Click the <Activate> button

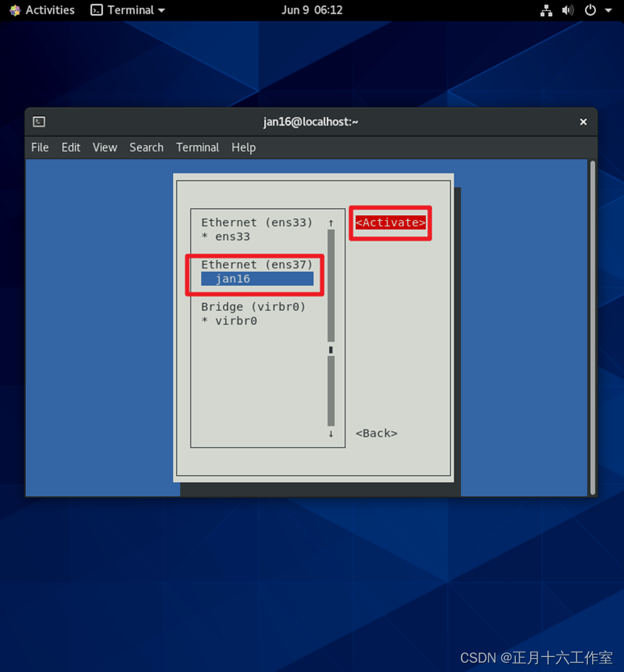(x=390, y=222)
